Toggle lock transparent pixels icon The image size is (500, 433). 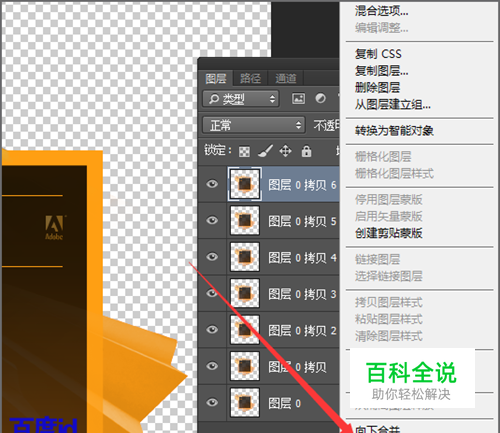[x=244, y=152]
